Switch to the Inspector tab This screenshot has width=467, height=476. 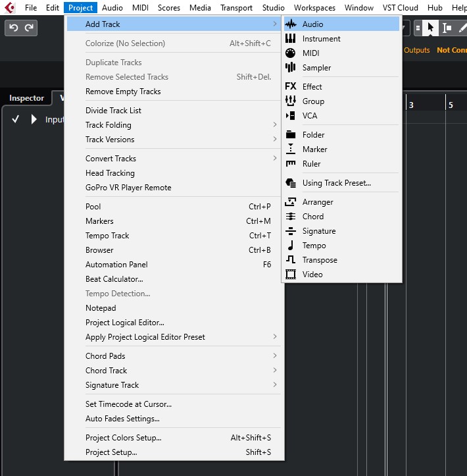pyautogui.click(x=27, y=98)
